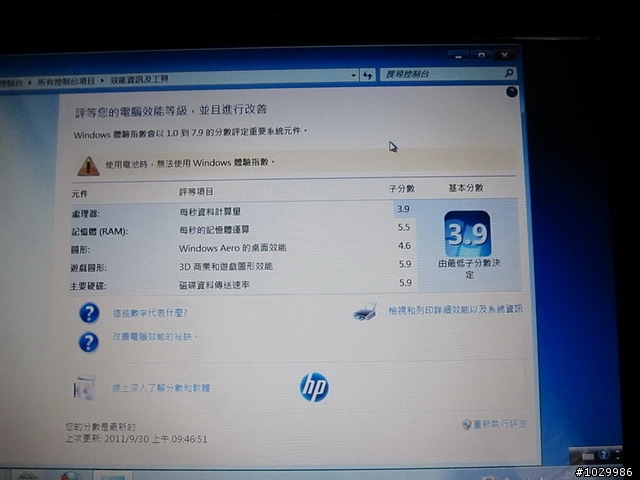
Task: Minimize the performance information window
Action: coord(458,56)
